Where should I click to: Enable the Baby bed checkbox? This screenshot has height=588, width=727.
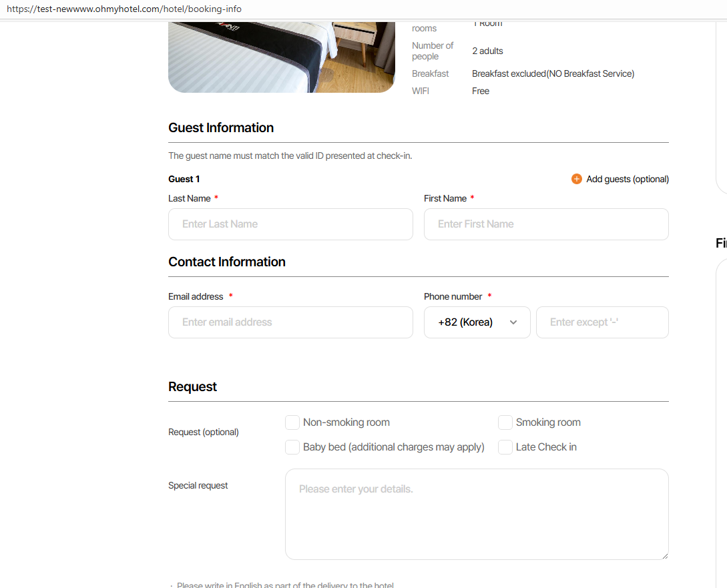point(292,447)
